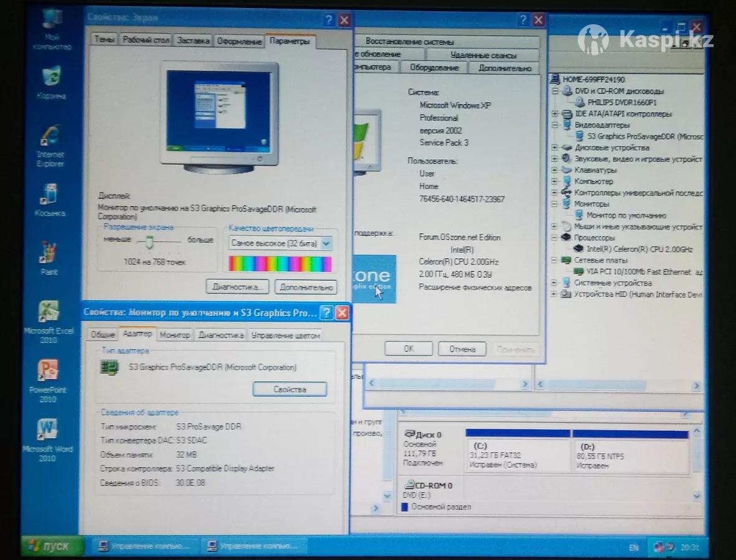
Task: Click the Свойства button for the adapter
Action: [x=290, y=389]
